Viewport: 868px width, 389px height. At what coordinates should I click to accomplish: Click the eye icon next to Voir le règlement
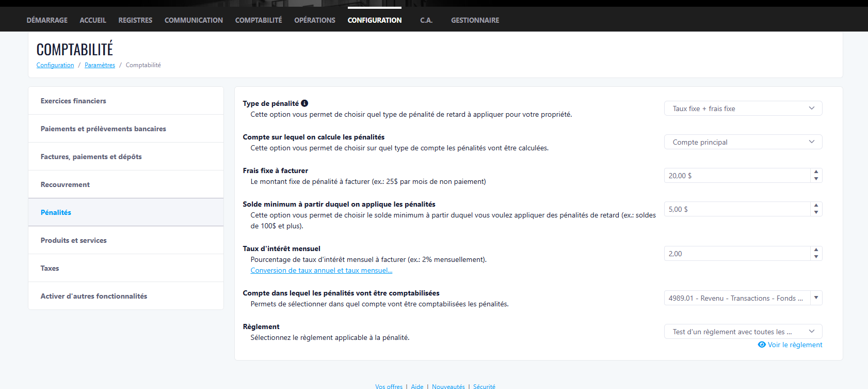(x=762, y=345)
